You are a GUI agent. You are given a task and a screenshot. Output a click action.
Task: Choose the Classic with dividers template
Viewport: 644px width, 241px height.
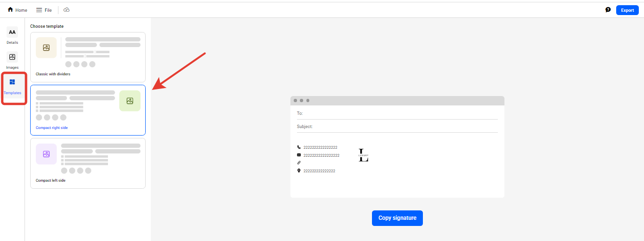(88, 57)
